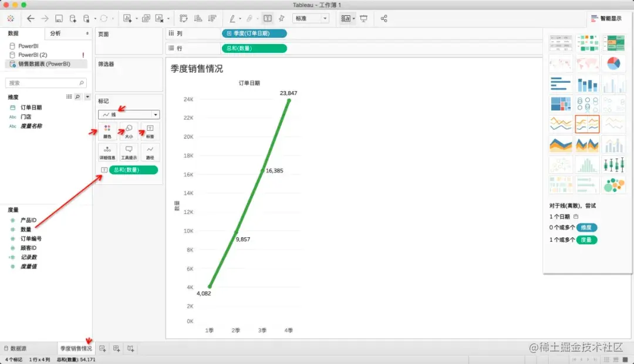634x364 pixels.
Task: Select the PowerBI (2) data source
Action: point(32,55)
